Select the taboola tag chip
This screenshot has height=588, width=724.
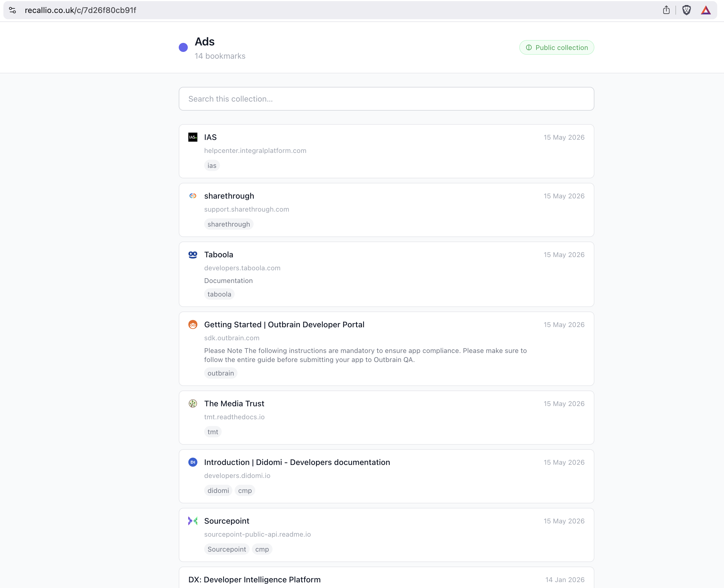pos(219,294)
